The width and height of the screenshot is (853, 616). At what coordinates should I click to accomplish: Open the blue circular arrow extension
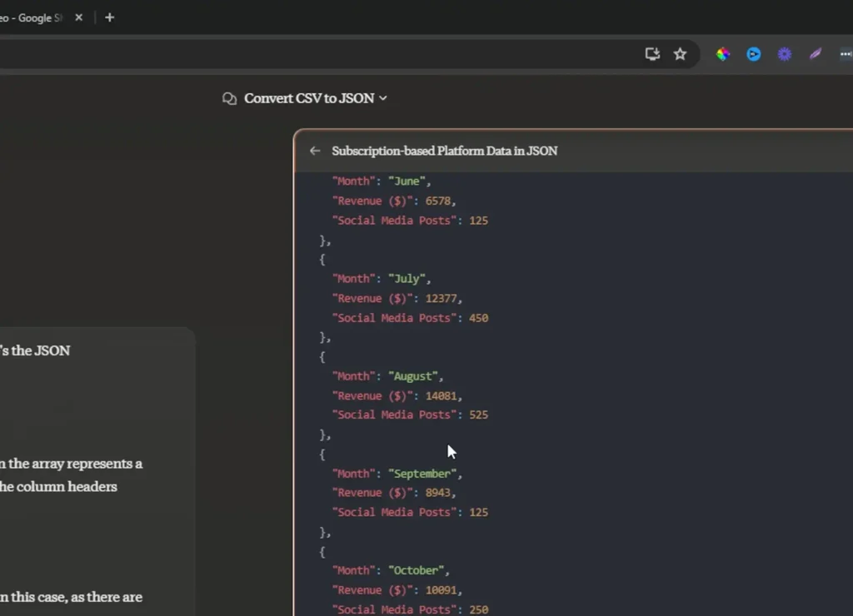pos(753,54)
